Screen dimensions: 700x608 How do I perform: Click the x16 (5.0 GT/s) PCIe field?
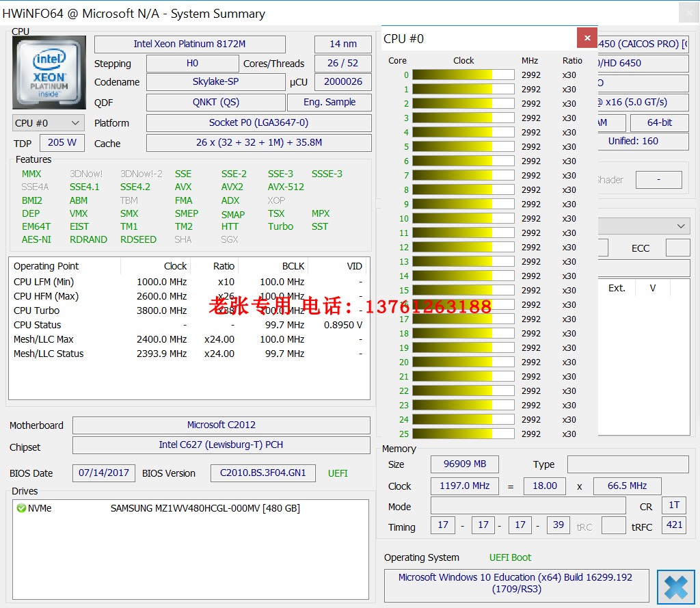(643, 103)
